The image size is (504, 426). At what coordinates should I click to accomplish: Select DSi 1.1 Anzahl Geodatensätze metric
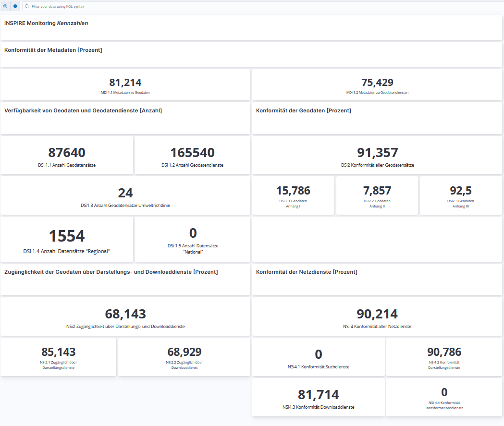[x=67, y=153]
